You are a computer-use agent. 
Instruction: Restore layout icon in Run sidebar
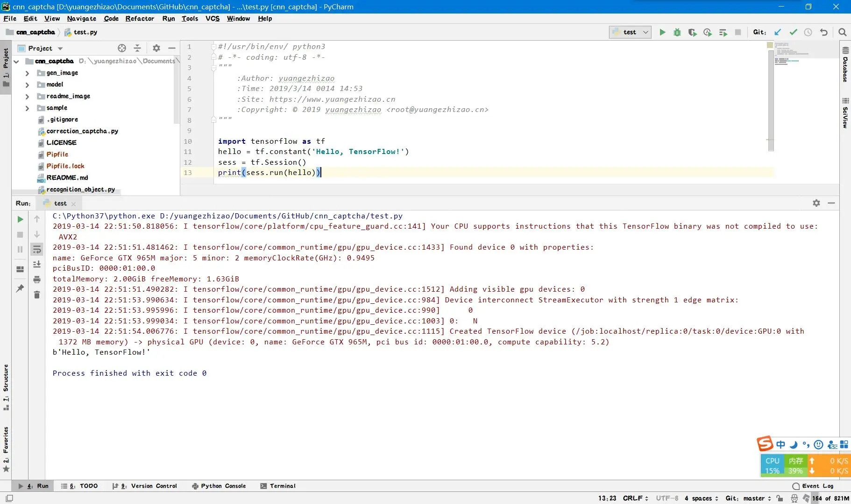point(20,269)
